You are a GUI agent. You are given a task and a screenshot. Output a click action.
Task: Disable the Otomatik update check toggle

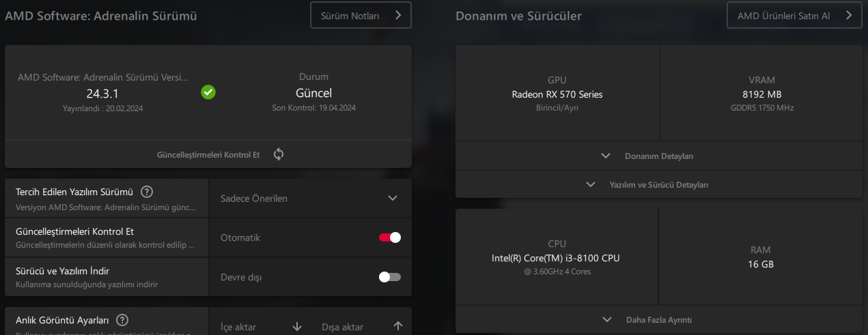390,237
